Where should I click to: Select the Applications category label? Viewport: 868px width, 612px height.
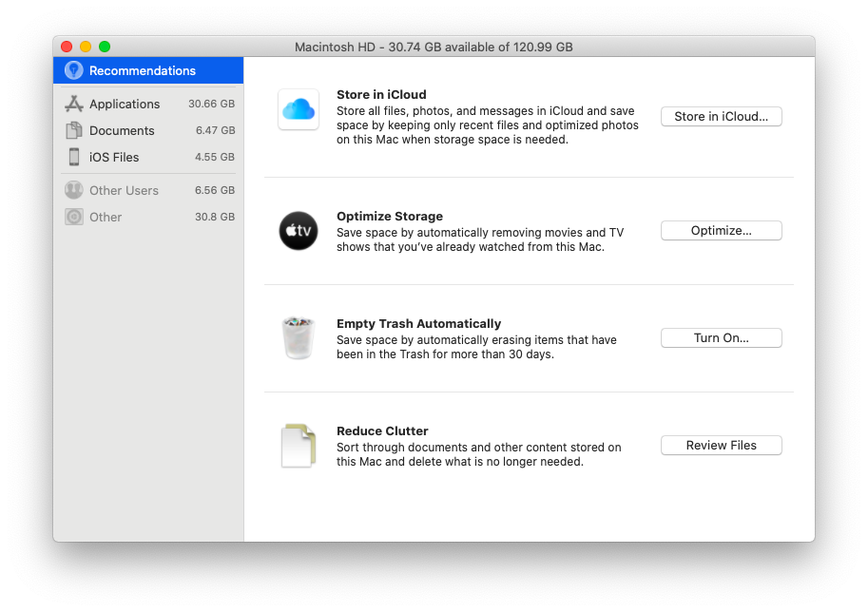(125, 104)
